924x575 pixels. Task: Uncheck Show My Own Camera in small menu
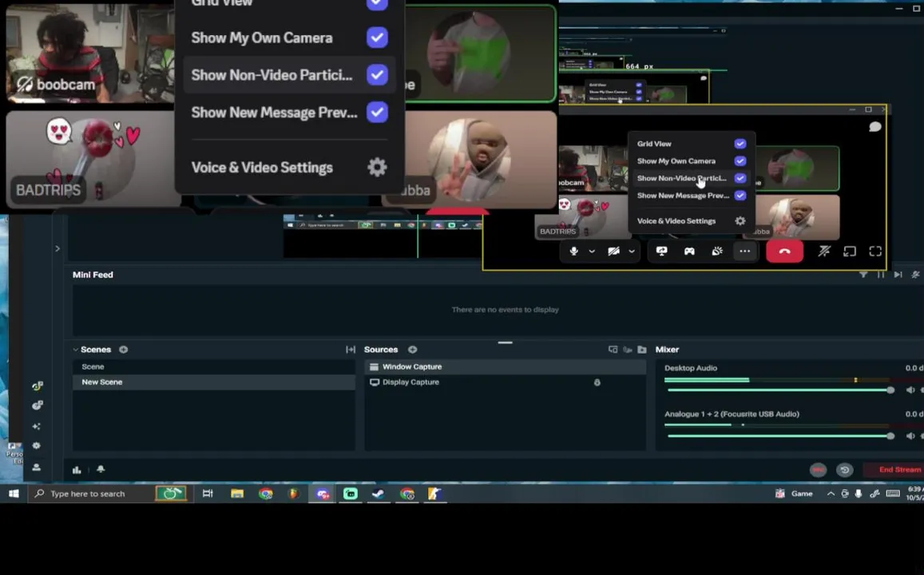[x=740, y=161]
